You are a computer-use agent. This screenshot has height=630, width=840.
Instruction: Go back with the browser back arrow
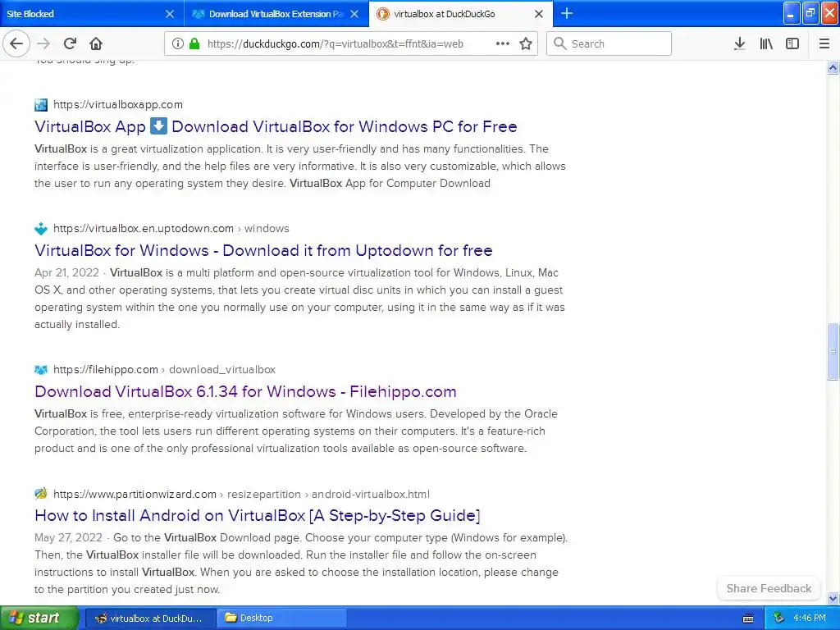[x=16, y=43]
